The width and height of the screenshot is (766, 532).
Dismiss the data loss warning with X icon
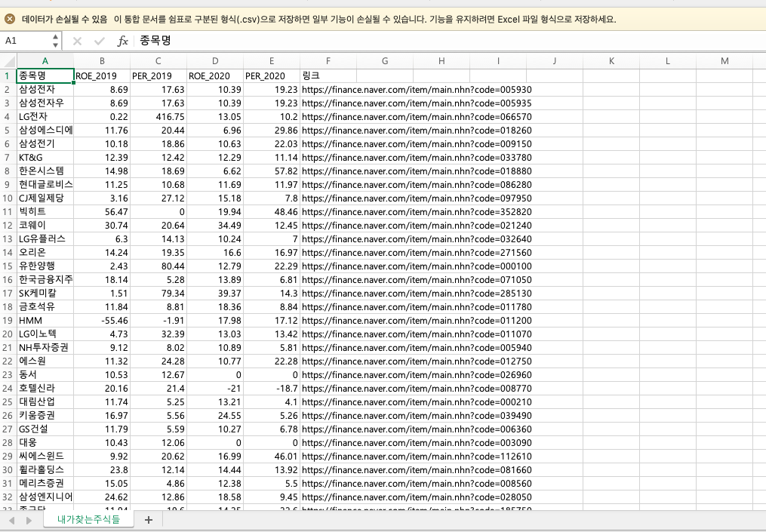[x=10, y=19]
